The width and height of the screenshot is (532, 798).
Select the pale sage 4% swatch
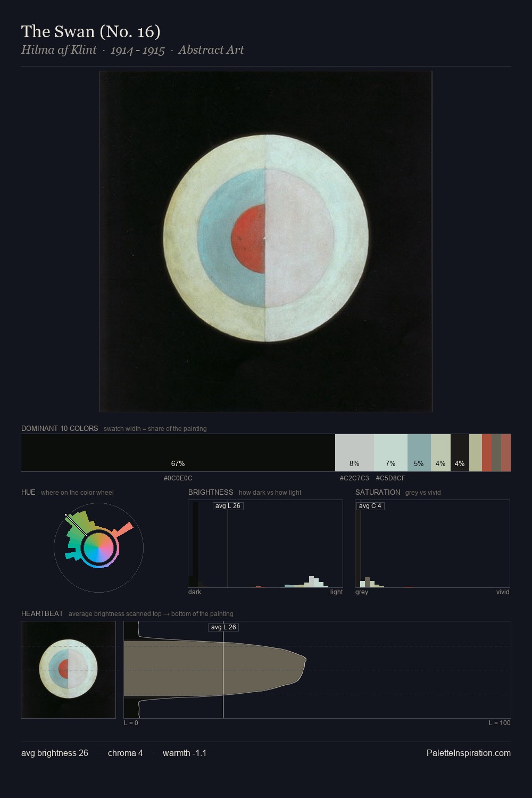[x=440, y=453]
